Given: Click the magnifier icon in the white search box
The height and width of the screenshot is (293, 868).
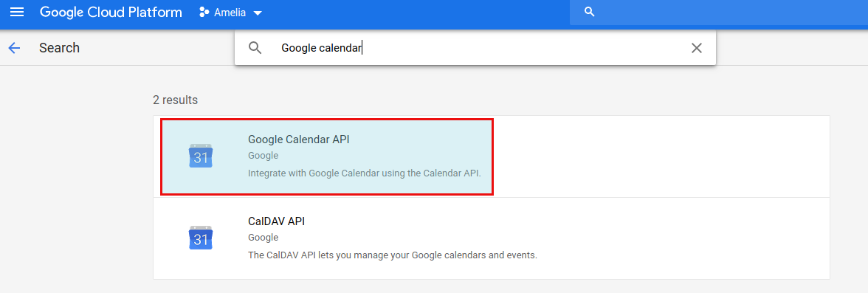Looking at the screenshot, I should click(255, 48).
